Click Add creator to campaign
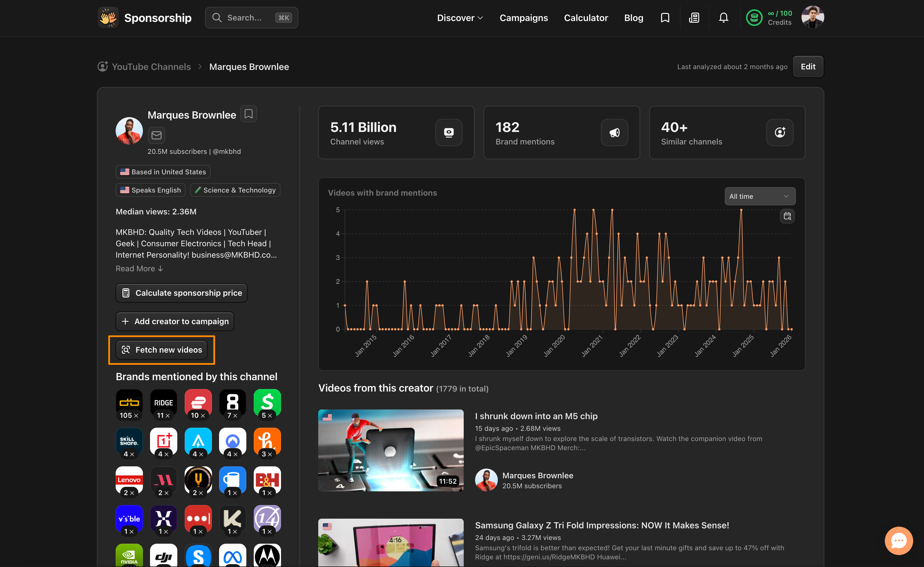 [174, 321]
